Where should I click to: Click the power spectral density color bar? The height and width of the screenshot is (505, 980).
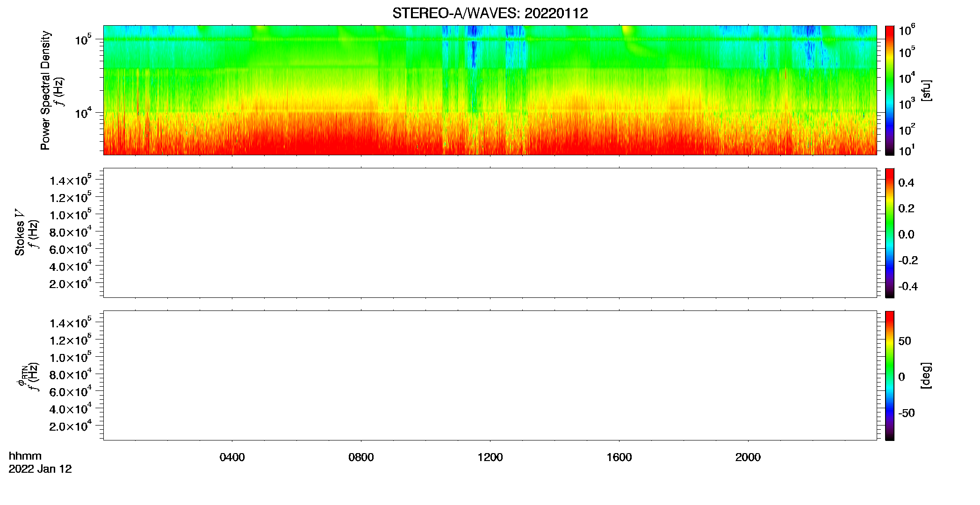[890, 90]
